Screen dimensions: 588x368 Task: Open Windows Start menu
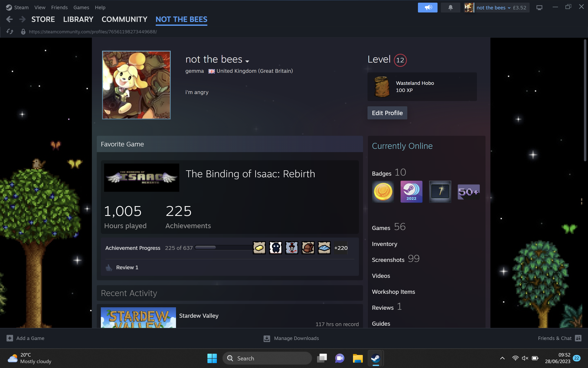click(212, 358)
